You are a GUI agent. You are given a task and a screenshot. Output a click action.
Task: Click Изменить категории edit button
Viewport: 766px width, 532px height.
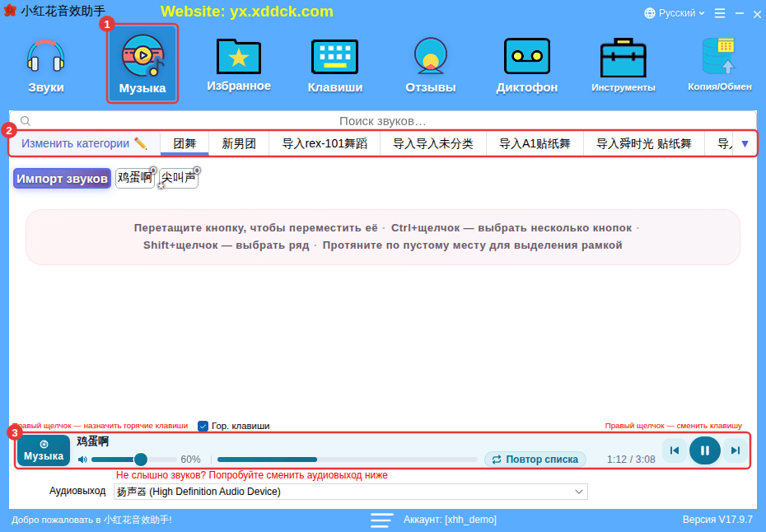[84, 143]
